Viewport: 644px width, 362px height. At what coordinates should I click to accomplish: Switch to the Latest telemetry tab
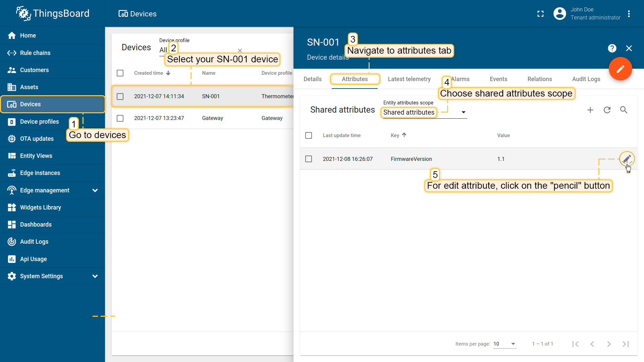409,79
